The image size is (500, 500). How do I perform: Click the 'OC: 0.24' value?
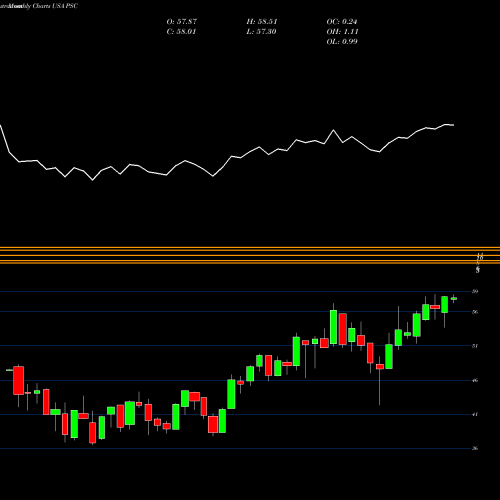click(x=342, y=22)
